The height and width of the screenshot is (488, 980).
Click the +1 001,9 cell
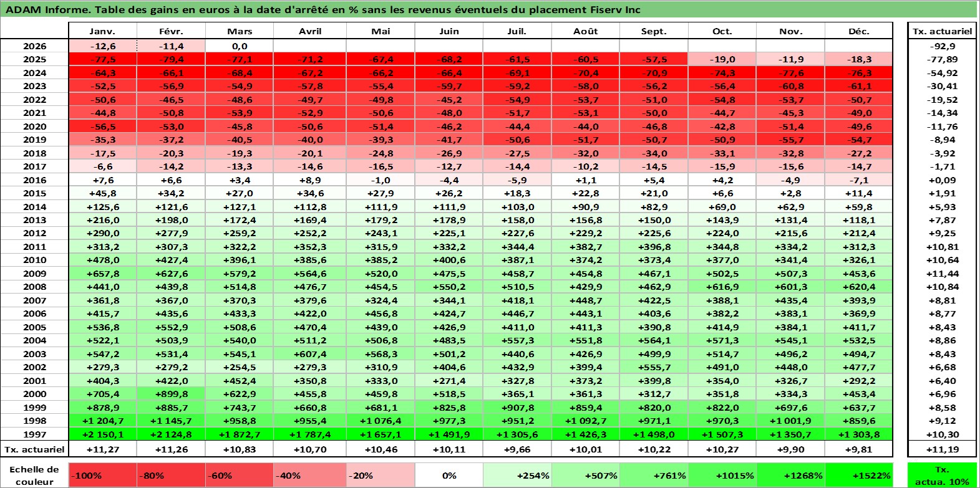790,421
